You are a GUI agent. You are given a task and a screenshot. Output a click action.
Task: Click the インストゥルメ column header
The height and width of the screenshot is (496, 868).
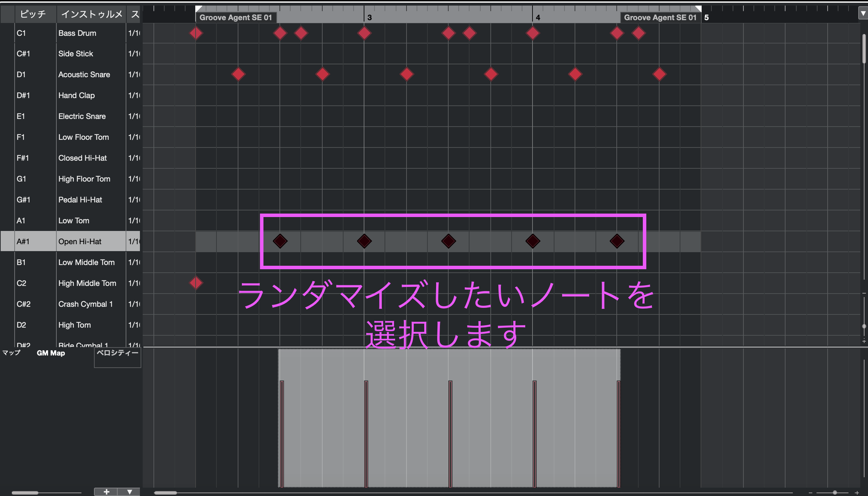tap(92, 14)
